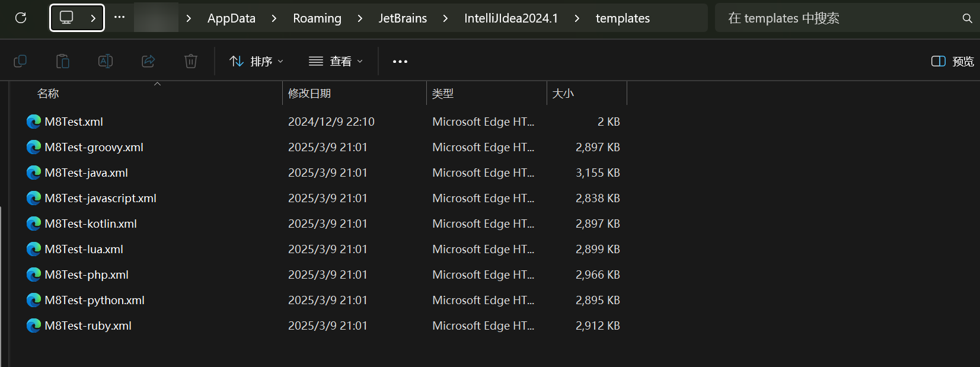Click the Rename toolbar icon

(x=106, y=61)
